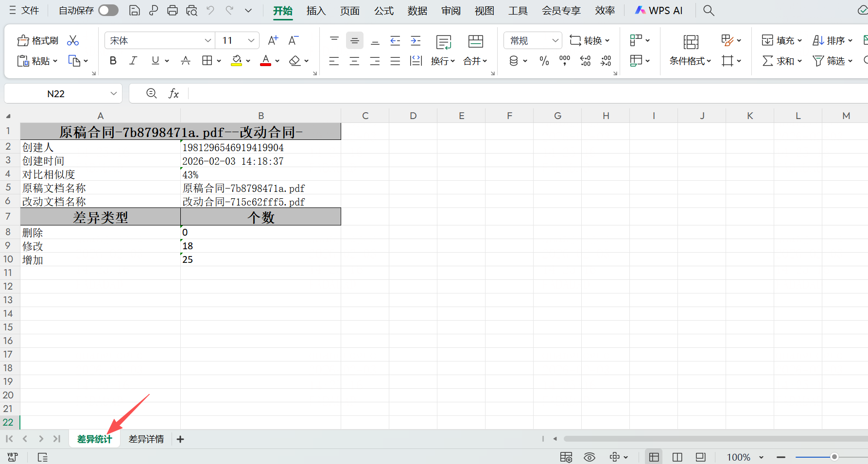Click the Fill (填充) button
Viewport: 868px width, 464px height.
click(781, 40)
